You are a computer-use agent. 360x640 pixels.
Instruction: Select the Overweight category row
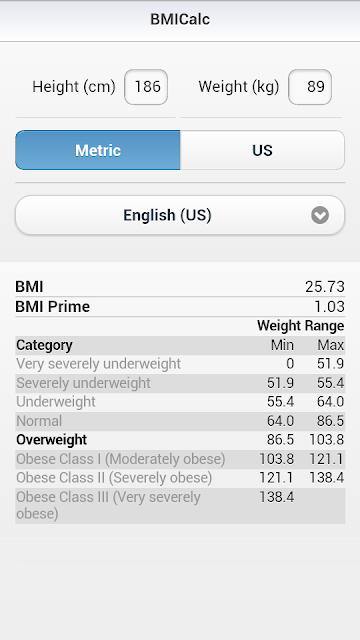point(180,440)
